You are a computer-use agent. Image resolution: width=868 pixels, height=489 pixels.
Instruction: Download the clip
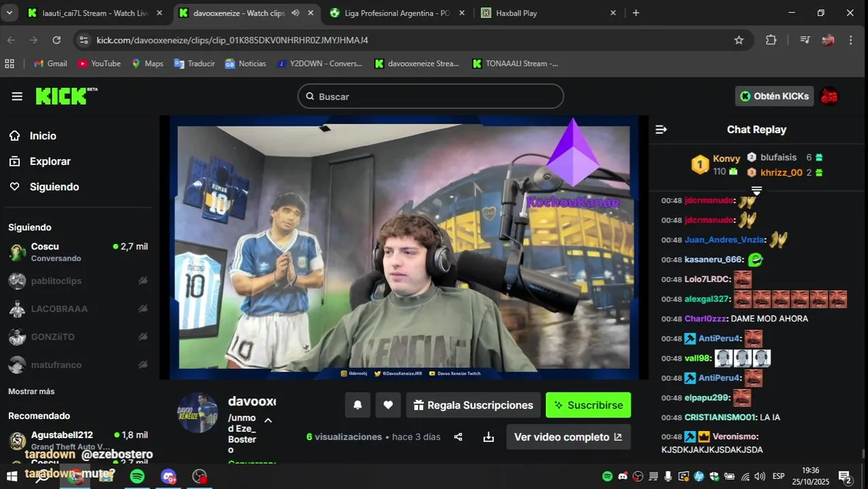[488, 437]
